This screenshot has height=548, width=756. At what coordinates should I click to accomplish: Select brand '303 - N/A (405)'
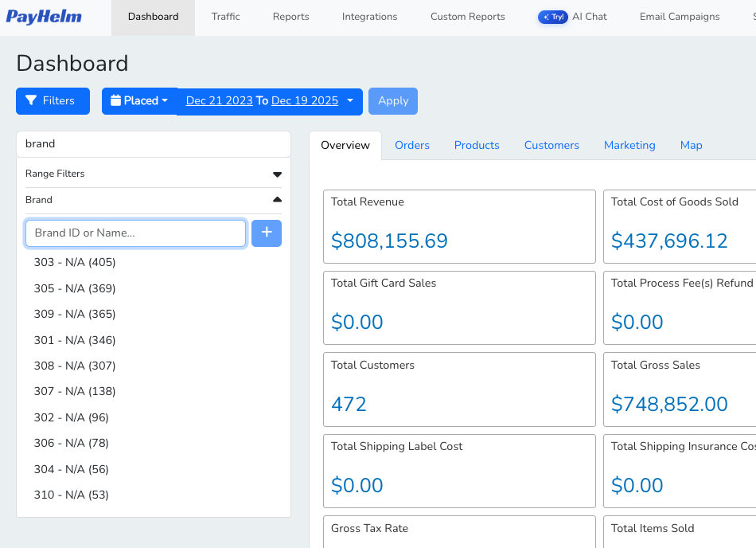pyautogui.click(x=75, y=262)
